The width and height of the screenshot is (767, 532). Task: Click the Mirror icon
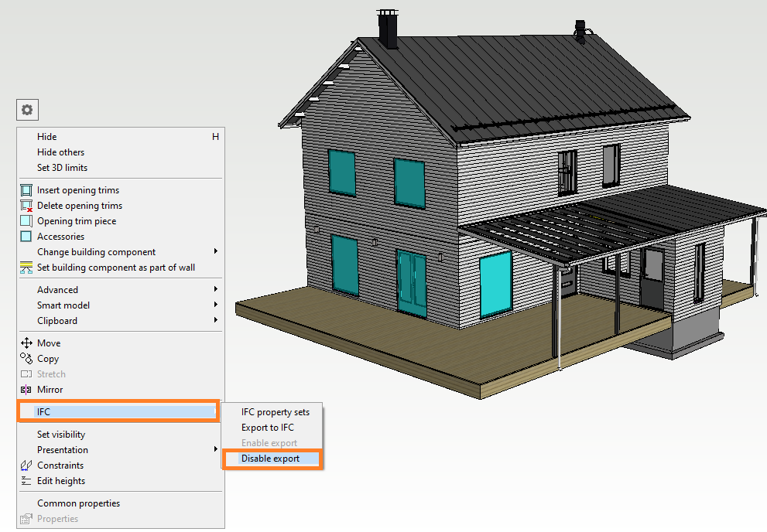[x=26, y=390]
